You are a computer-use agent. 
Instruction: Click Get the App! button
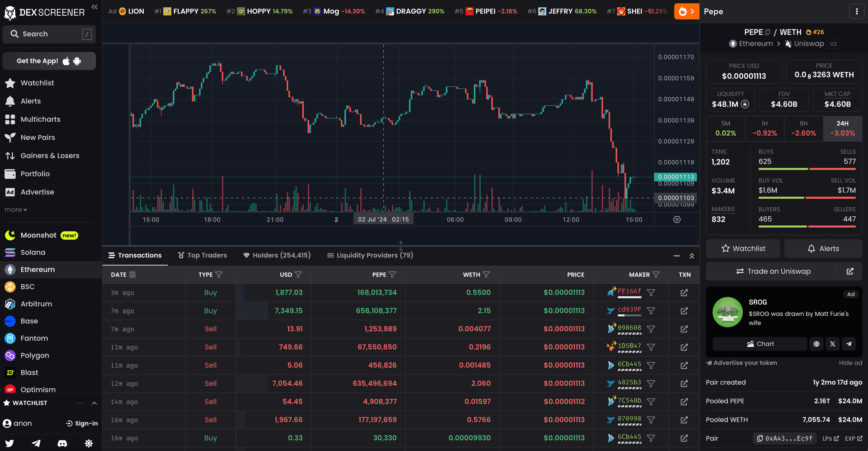click(x=49, y=61)
